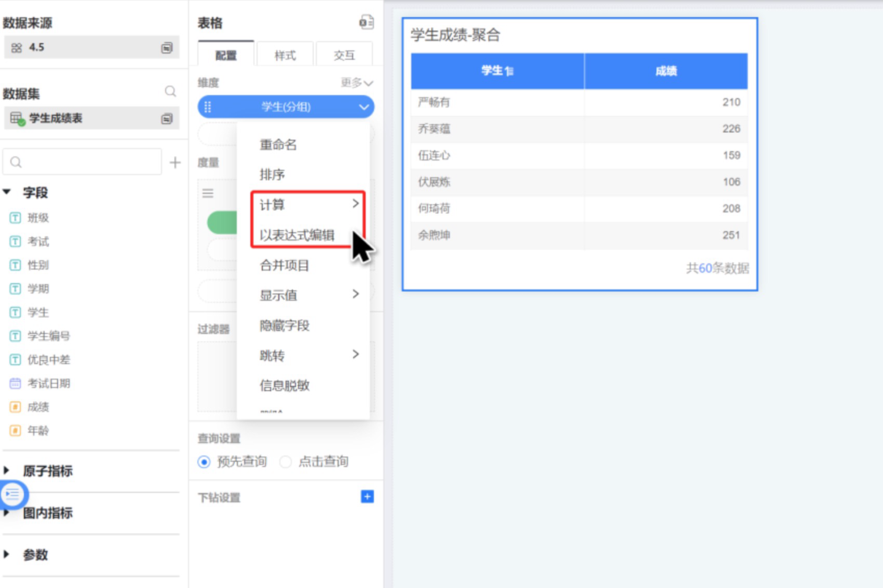
Task: Click the icon at table panel top-right
Action: (366, 23)
